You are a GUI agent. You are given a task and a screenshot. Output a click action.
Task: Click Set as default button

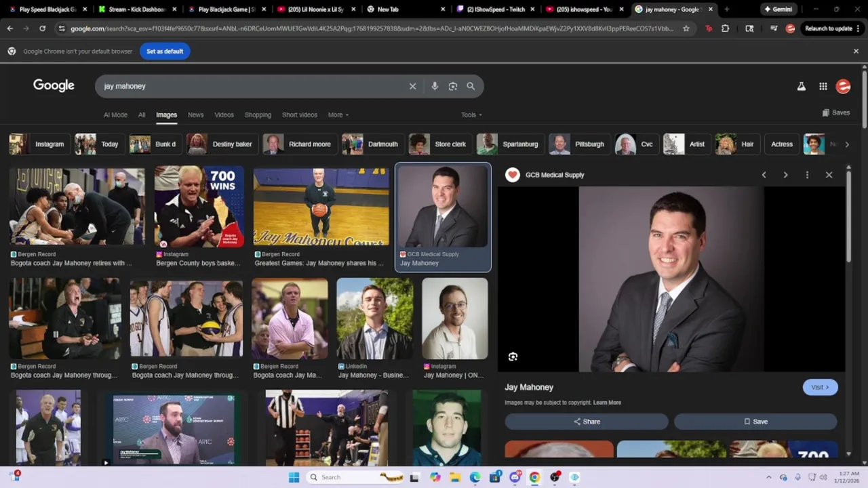point(165,51)
